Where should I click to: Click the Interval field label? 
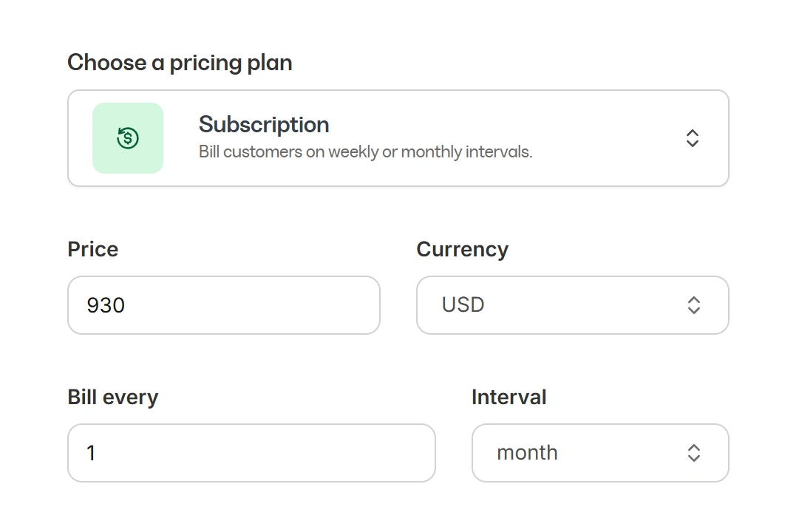509,398
